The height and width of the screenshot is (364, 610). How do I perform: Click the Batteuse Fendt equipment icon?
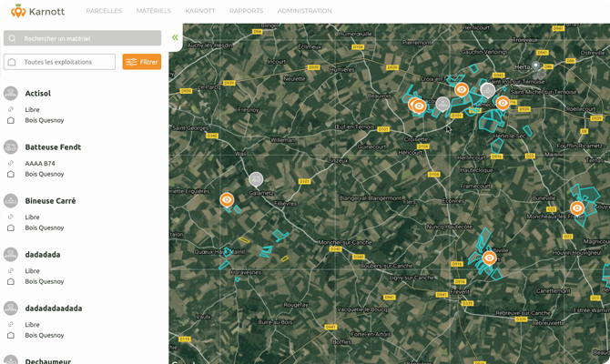(x=11, y=147)
